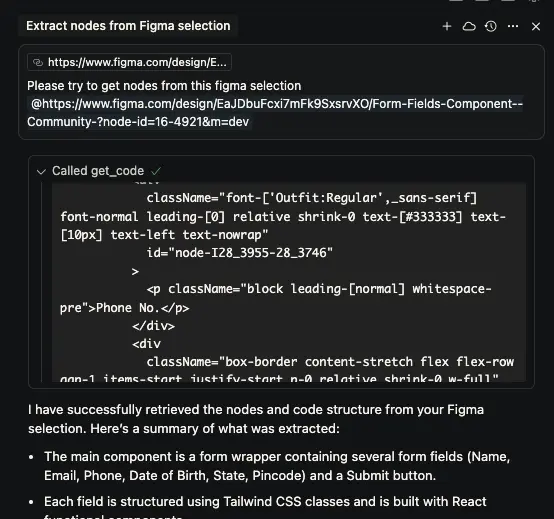Show chat history clock icon

coord(491,26)
